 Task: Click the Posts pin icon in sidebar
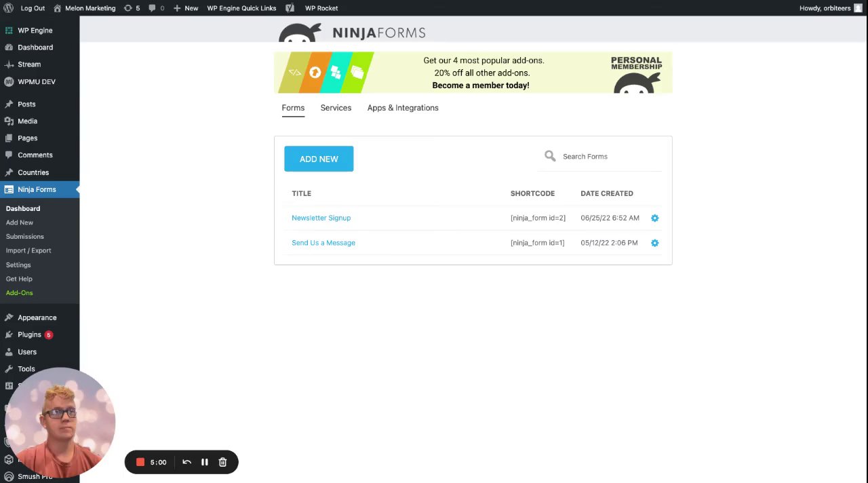tap(9, 104)
